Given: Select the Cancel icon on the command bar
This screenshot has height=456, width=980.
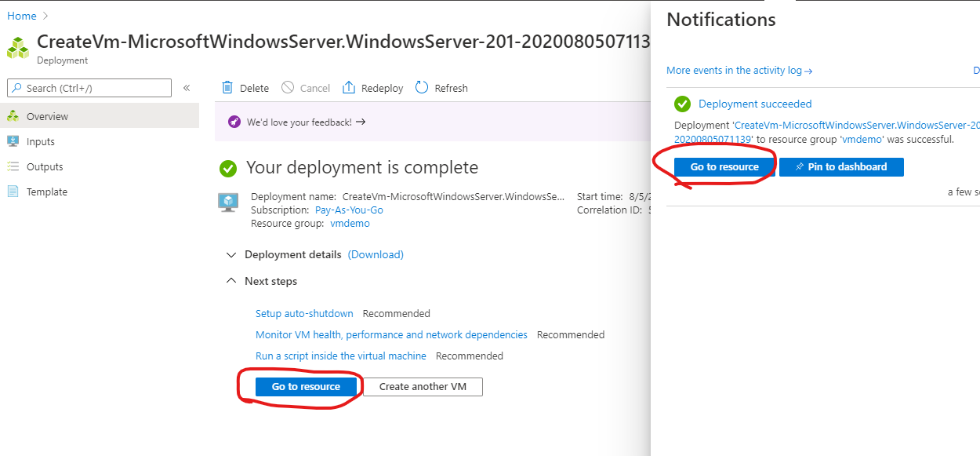Looking at the screenshot, I should 285,87.
